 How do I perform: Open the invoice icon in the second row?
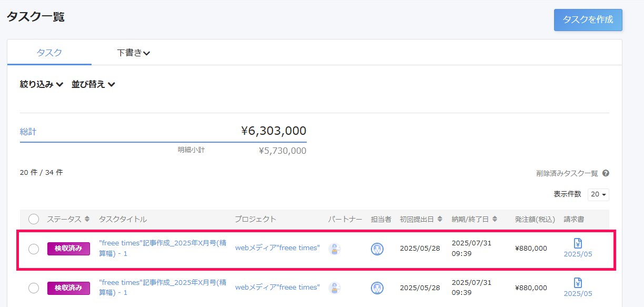click(x=578, y=283)
